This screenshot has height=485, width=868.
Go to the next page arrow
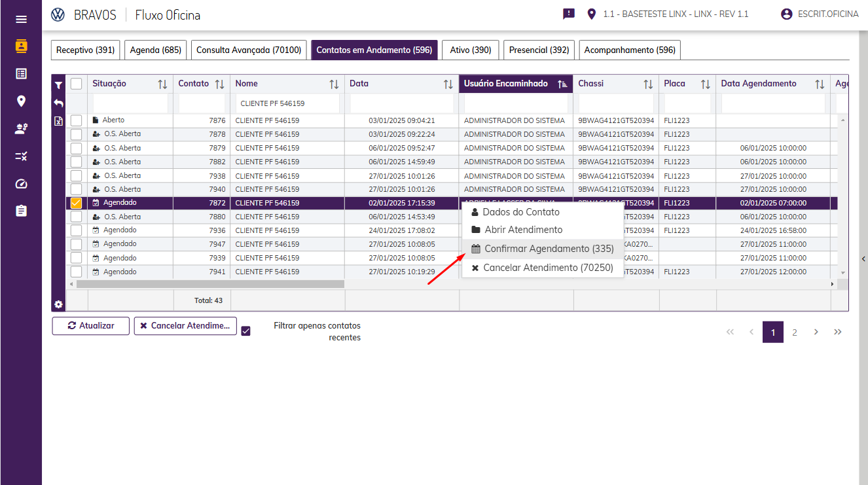click(816, 332)
